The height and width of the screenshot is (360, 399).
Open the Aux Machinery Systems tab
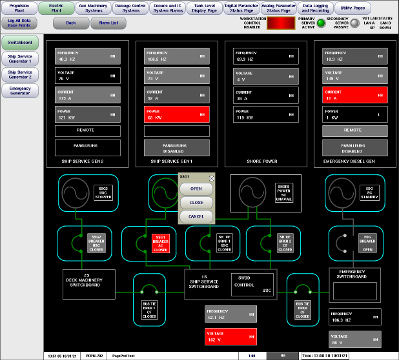coord(93,8)
